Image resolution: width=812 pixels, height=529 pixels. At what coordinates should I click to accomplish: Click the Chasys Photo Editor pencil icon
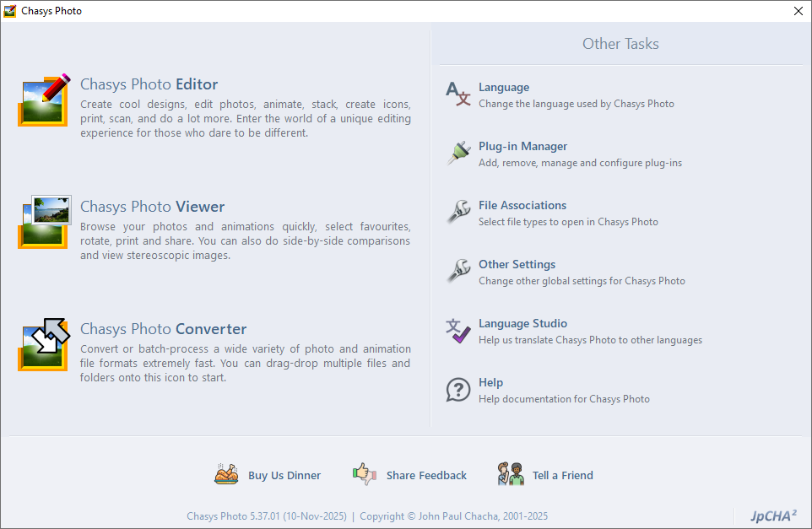[x=43, y=100]
